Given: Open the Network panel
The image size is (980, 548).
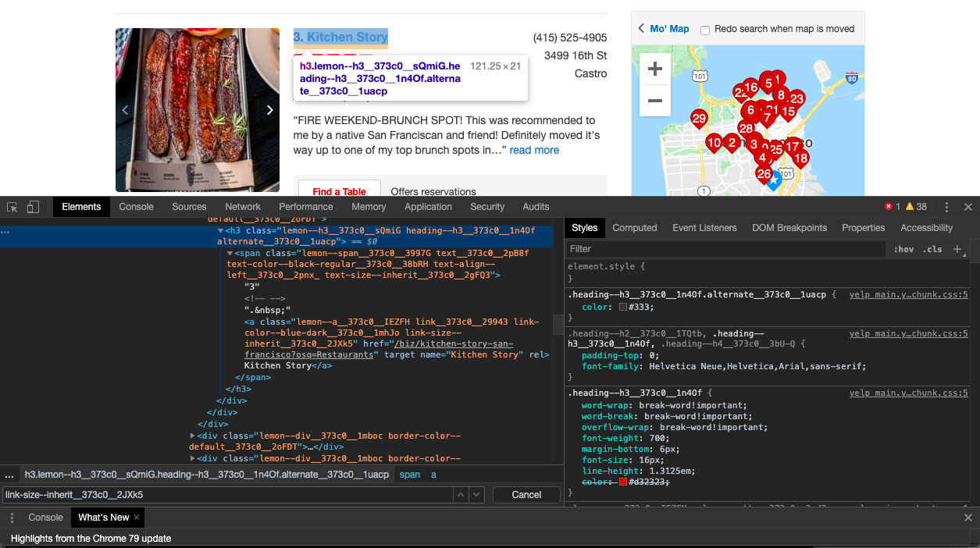Looking at the screenshot, I should tap(242, 206).
